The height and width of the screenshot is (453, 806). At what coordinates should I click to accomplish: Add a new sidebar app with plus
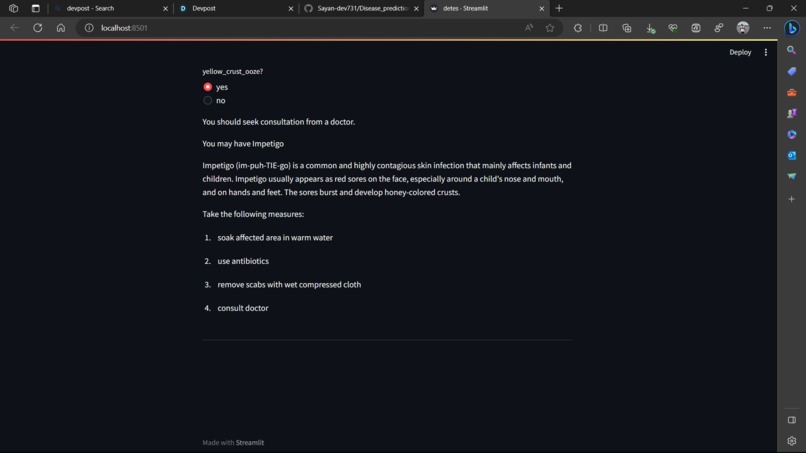pos(792,199)
